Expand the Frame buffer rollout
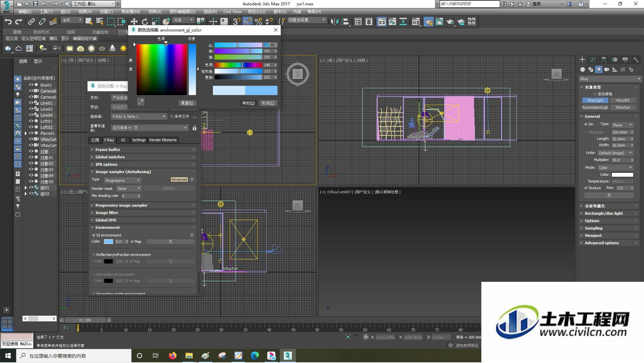The height and width of the screenshot is (363, 644). [143, 150]
